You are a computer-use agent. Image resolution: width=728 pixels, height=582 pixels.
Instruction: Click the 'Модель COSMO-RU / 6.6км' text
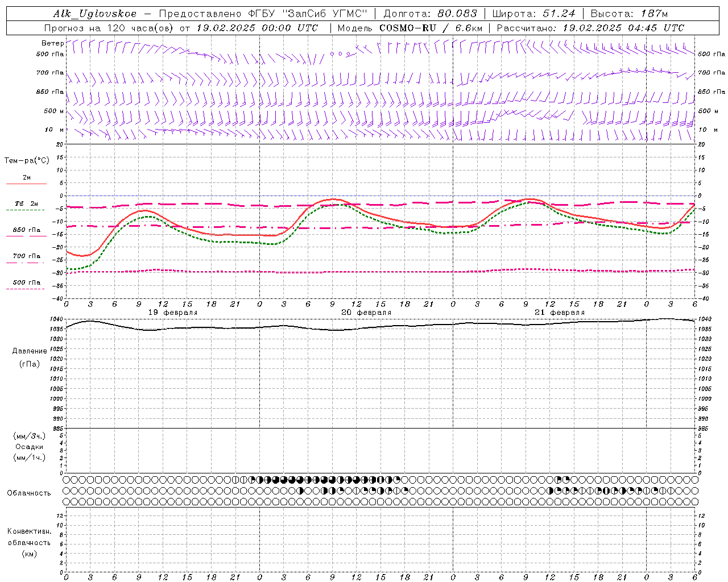pyautogui.click(x=409, y=28)
